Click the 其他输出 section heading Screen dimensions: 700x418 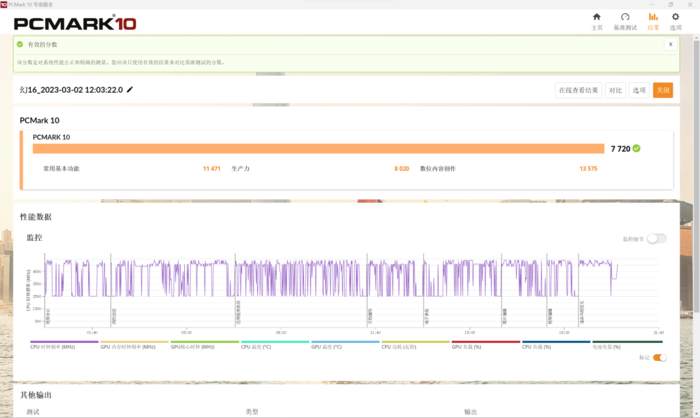pyautogui.click(x=36, y=395)
